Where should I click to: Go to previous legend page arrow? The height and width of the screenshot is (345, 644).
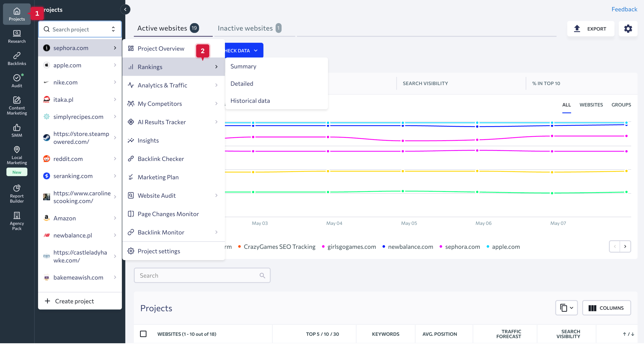615,247
